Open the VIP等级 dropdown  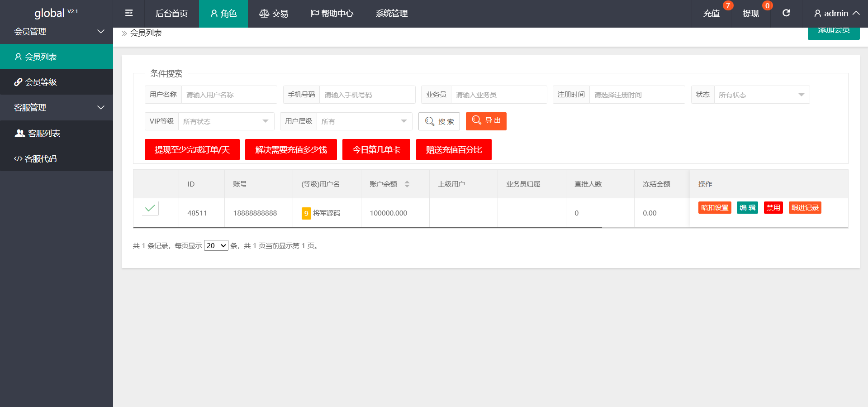226,121
